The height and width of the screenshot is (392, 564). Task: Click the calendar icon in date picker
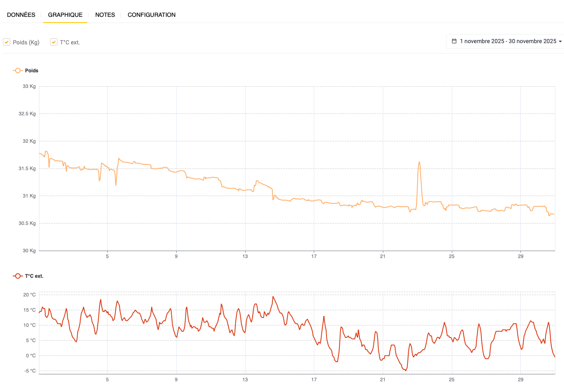tap(454, 41)
